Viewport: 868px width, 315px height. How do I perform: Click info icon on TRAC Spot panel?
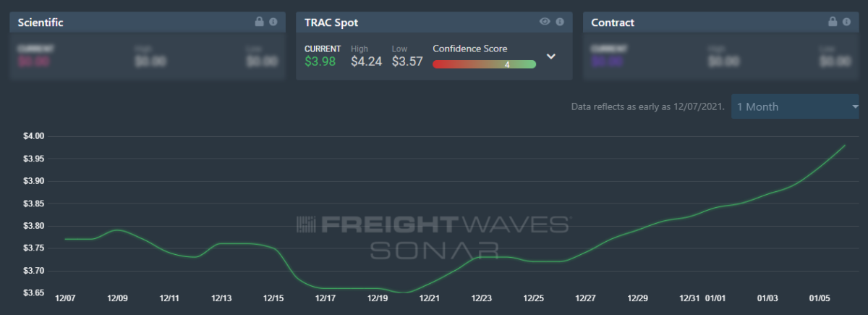coord(560,22)
